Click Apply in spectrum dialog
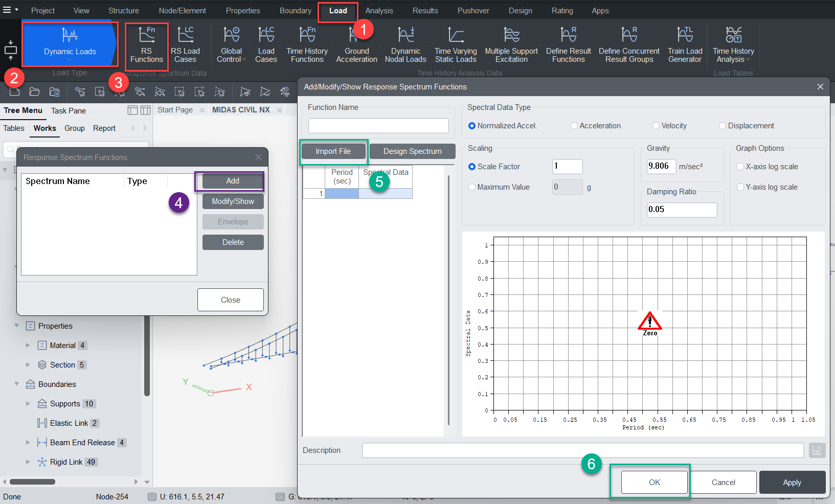 tap(792, 482)
